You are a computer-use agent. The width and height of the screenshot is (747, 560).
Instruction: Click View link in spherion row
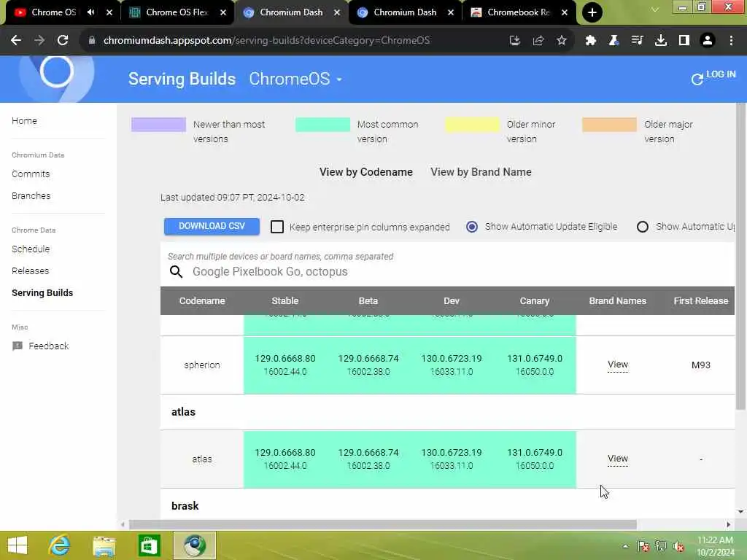[x=617, y=365]
